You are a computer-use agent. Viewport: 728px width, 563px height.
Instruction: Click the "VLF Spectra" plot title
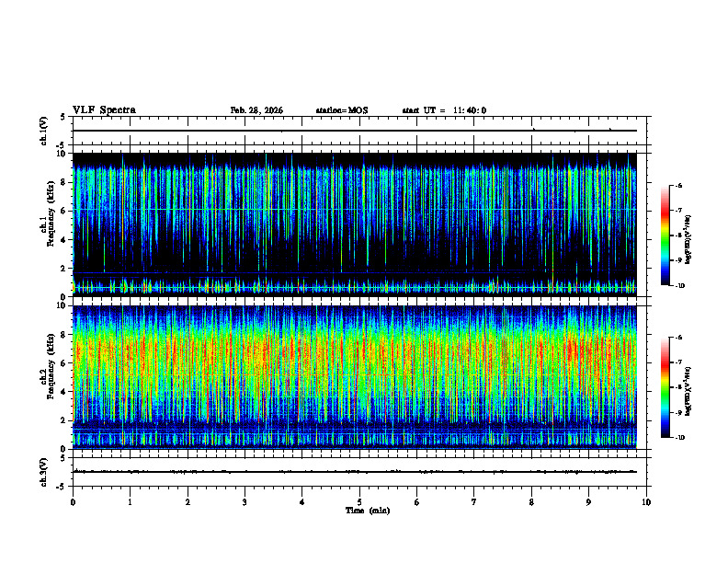coord(104,110)
